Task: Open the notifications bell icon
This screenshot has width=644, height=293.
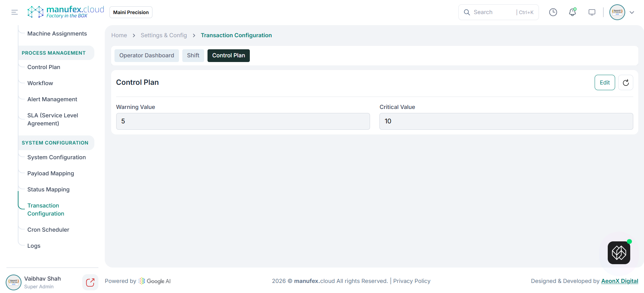Action: pyautogui.click(x=572, y=12)
